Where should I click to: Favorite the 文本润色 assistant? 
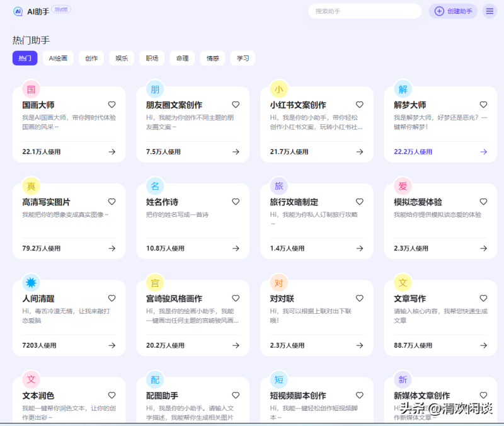[112, 395]
